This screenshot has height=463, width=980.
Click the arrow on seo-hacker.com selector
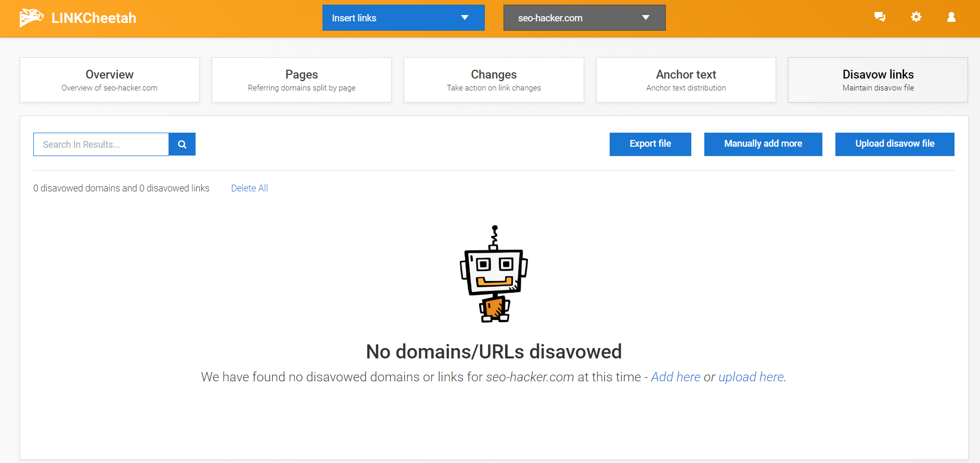(x=646, y=18)
